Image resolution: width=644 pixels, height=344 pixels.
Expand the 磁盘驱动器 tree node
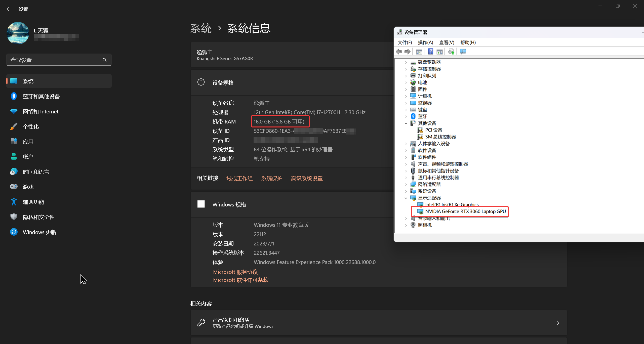tap(406, 62)
